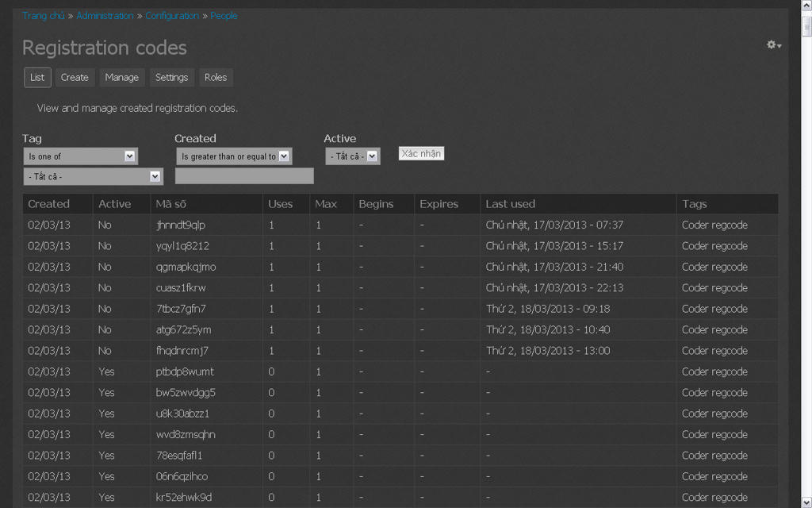Sort table by the Created column header
Screen dimensions: 812x508
tap(49, 204)
